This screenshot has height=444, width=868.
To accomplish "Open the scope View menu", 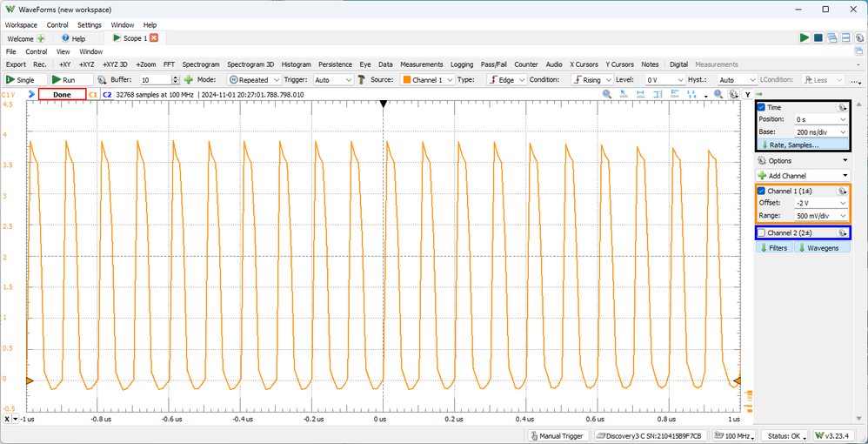I will (x=63, y=51).
